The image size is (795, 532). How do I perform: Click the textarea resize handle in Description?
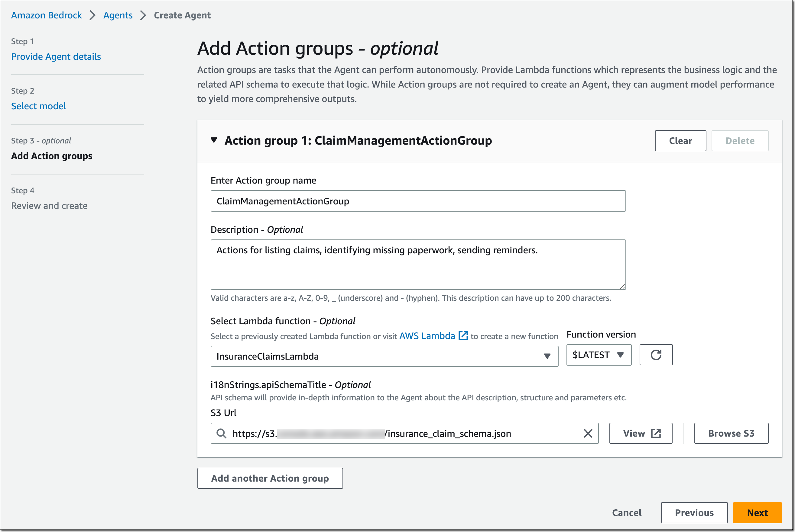click(x=622, y=286)
